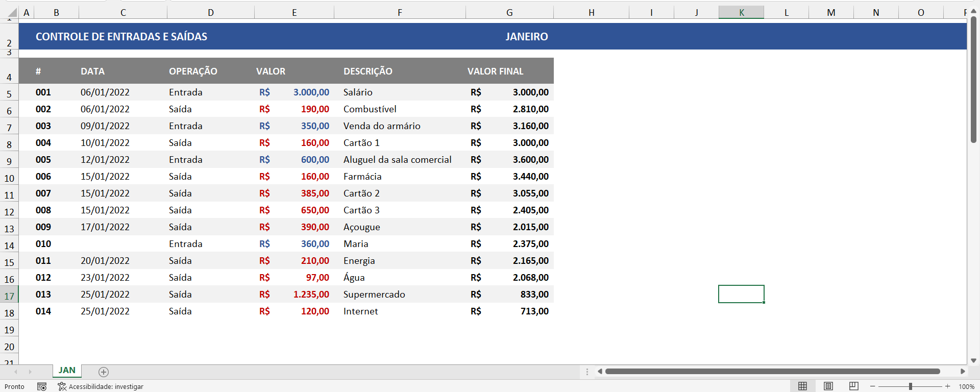
Task: Adjust the zoom slider handle
Action: pos(910,386)
